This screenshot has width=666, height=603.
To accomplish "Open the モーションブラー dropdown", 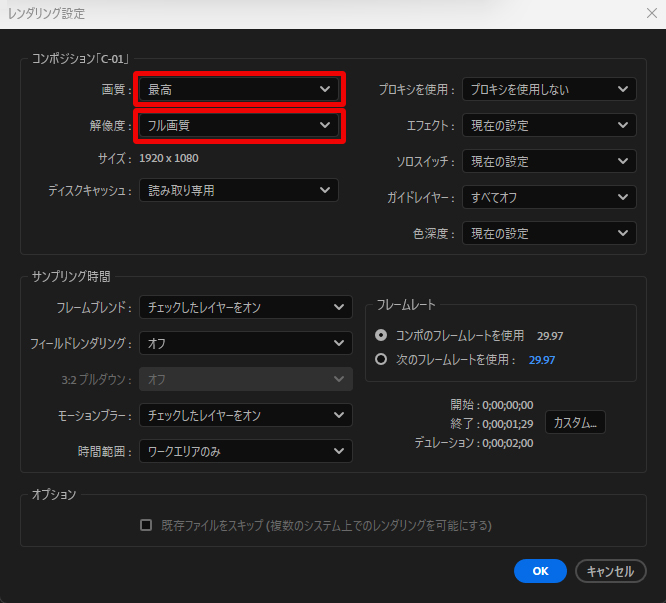I will [x=245, y=415].
